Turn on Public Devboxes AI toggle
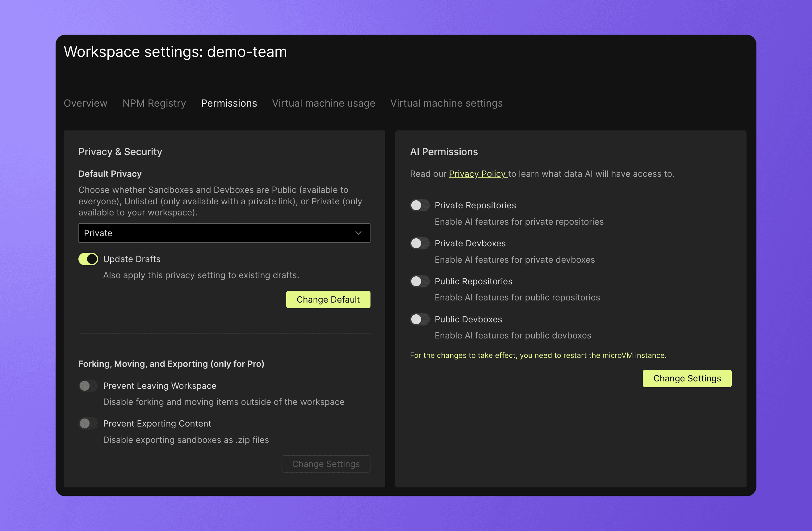 point(419,319)
